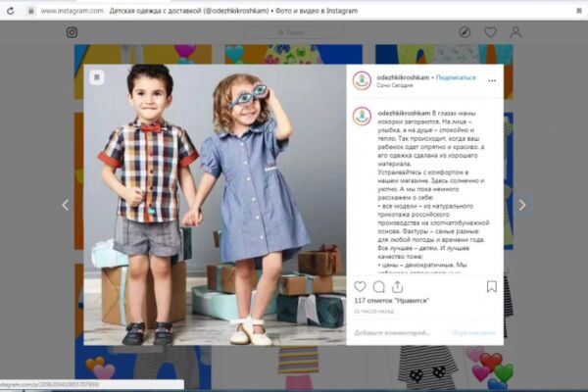Open the Explore compass icon
588x392 pixels.
465,32
